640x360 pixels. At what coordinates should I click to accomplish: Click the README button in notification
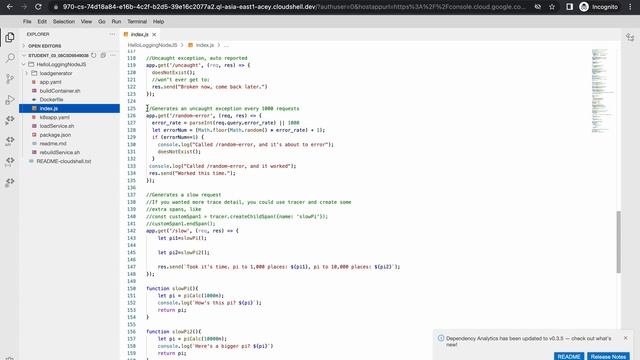(x=569, y=356)
